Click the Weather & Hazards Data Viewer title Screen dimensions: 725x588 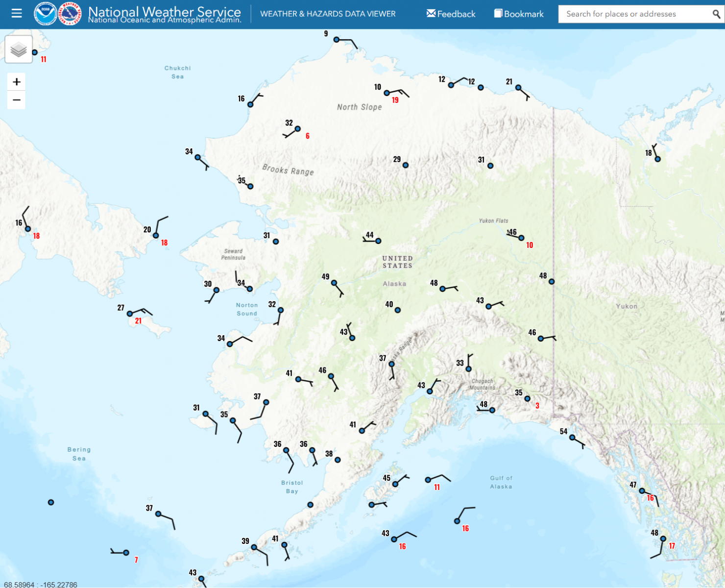pos(328,14)
